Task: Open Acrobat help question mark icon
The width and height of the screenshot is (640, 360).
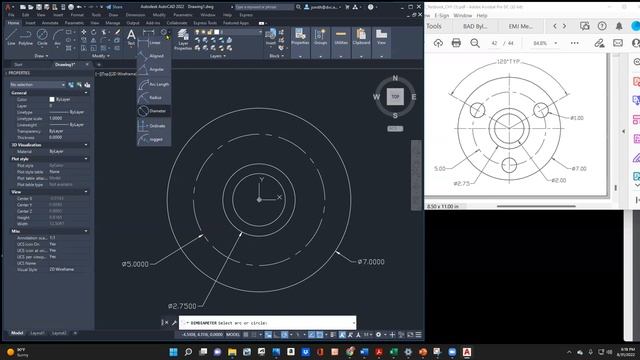Action: (602, 26)
